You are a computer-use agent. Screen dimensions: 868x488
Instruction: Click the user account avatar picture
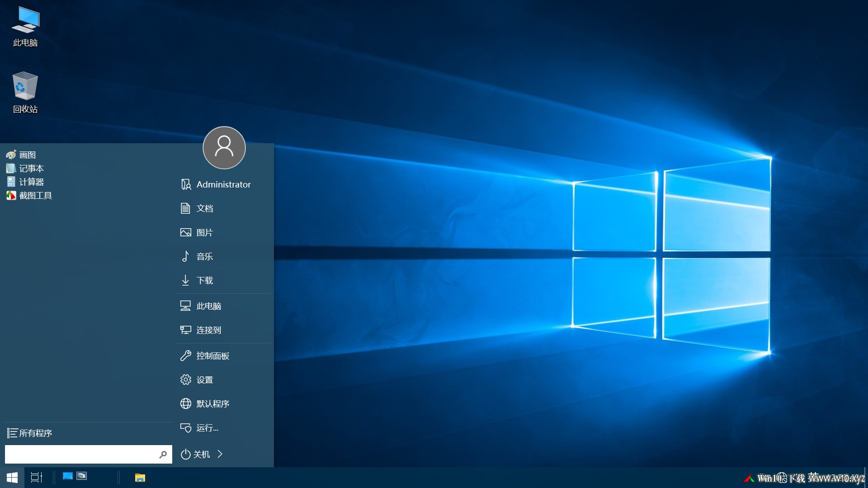coord(224,148)
